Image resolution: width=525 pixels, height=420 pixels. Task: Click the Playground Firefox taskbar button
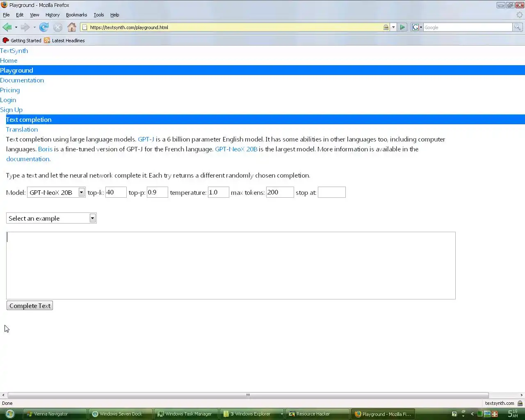tap(383, 414)
